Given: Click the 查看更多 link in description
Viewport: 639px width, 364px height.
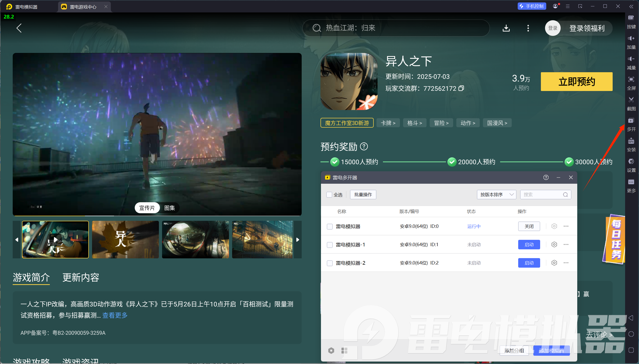Looking at the screenshot, I should (115, 315).
